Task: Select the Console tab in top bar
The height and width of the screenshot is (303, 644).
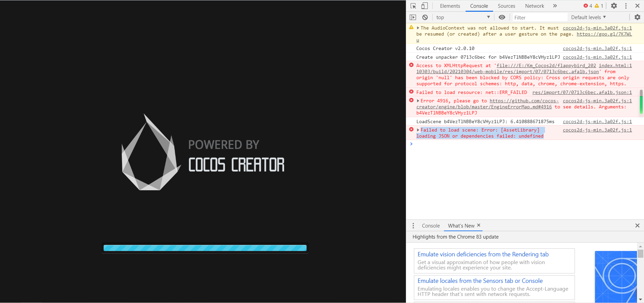Action: (x=479, y=6)
